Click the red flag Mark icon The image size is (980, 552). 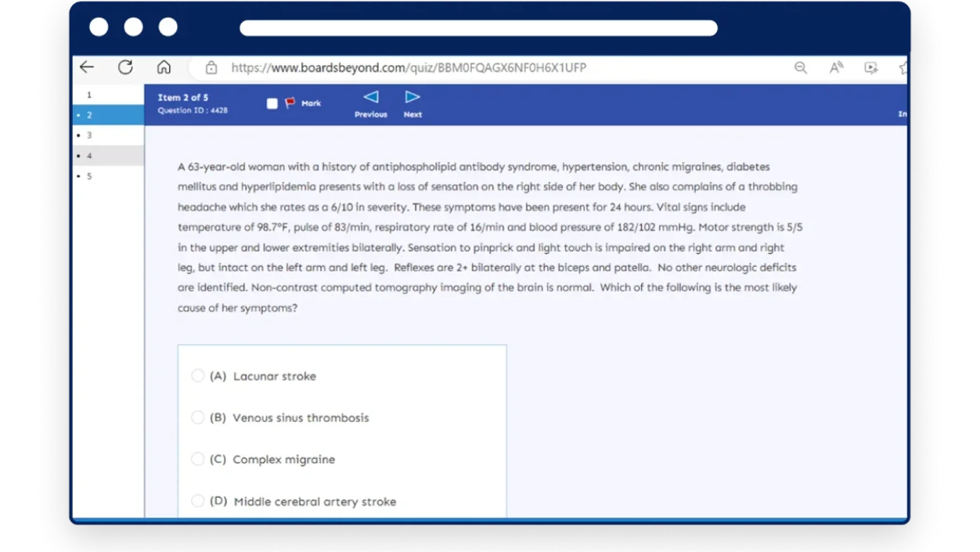[290, 103]
